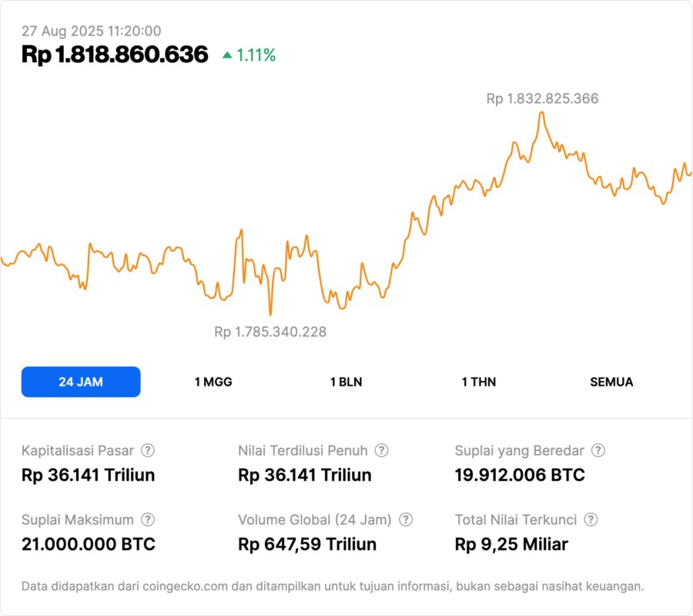The width and height of the screenshot is (693, 616).
Task: Click help icon beside Nilai Terdilusi Penuh
Action: [381, 450]
